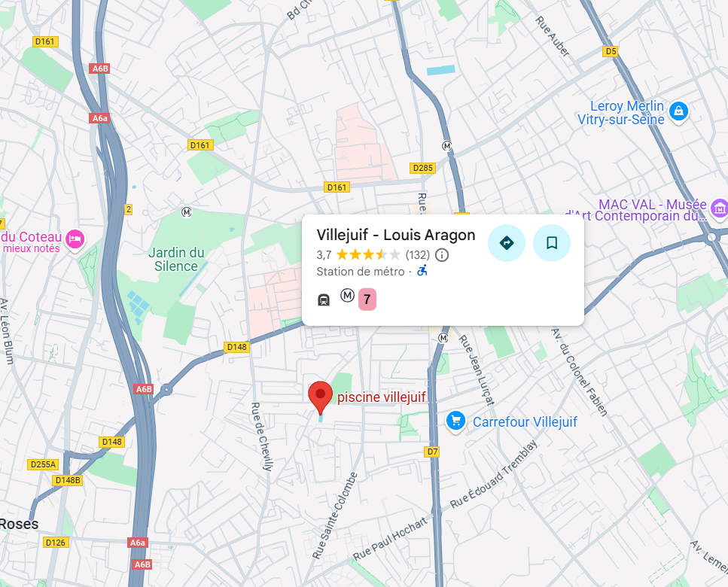
Task: Click the metro M icon near D285
Action: click(x=446, y=146)
